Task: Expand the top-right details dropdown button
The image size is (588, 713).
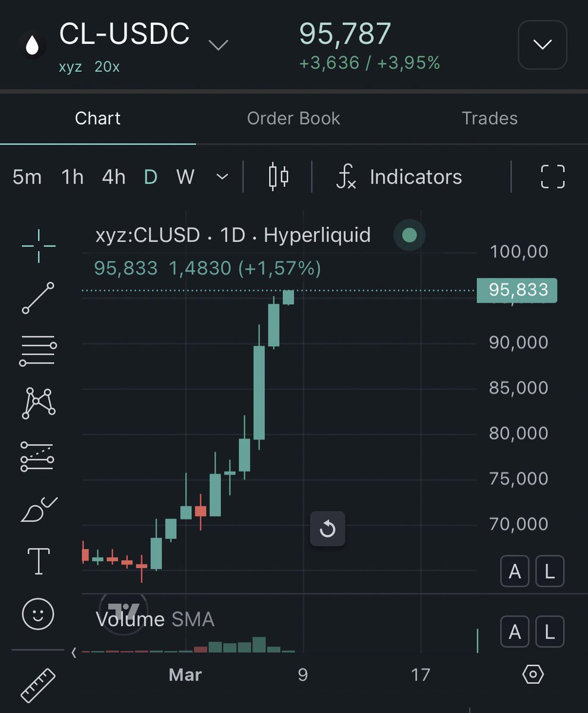Action: pos(542,45)
